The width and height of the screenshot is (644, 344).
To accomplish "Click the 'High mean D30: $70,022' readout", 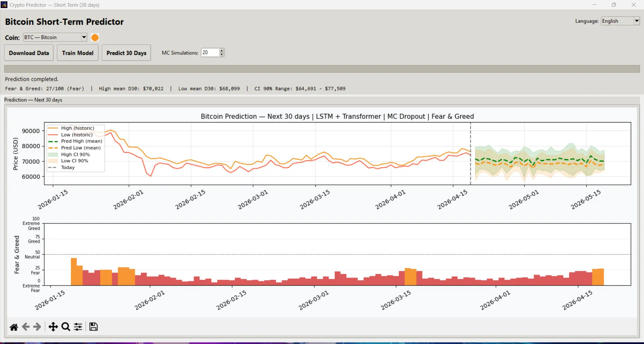I will [x=131, y=89].
